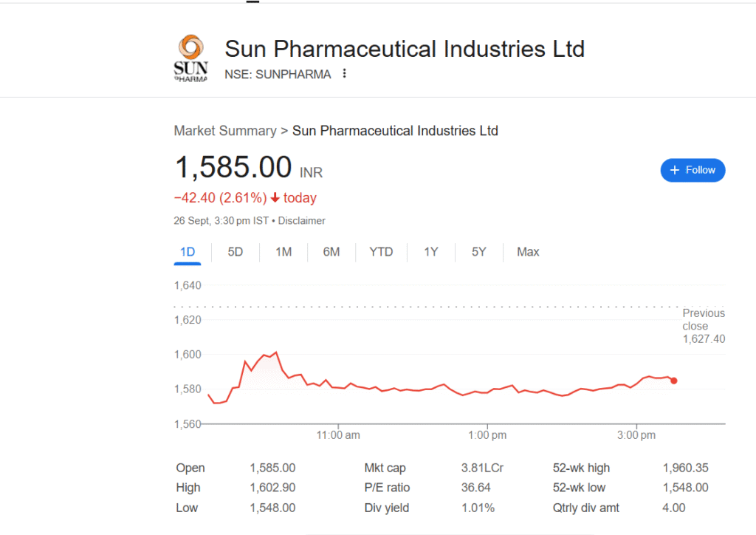Select the YTD chart tab

click(381, 252)
